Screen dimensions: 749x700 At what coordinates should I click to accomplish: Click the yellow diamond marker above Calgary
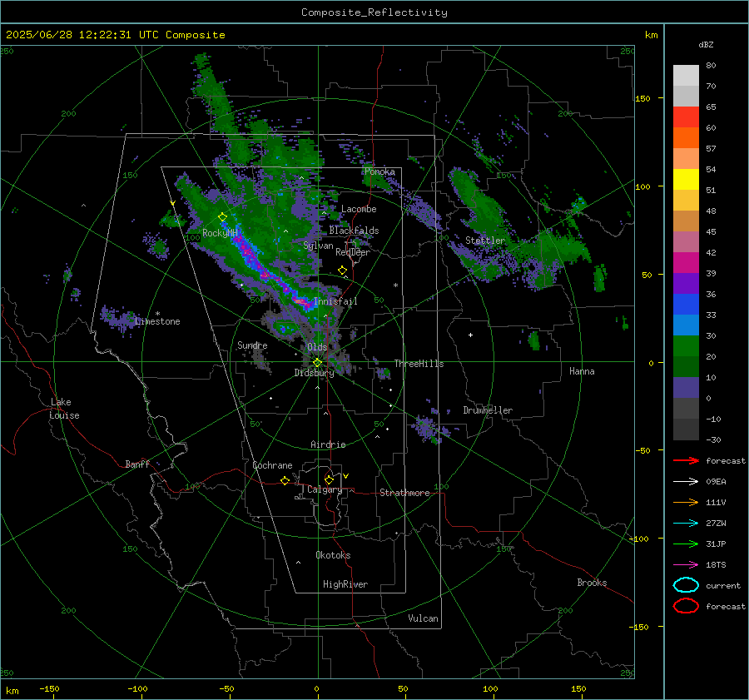tap(329, 479)
